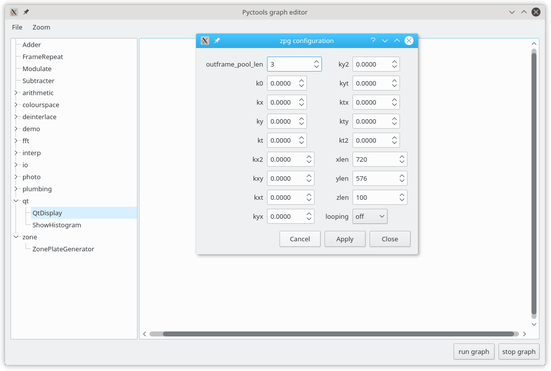
Task: Click the Apply button
Action: point(345,239)
